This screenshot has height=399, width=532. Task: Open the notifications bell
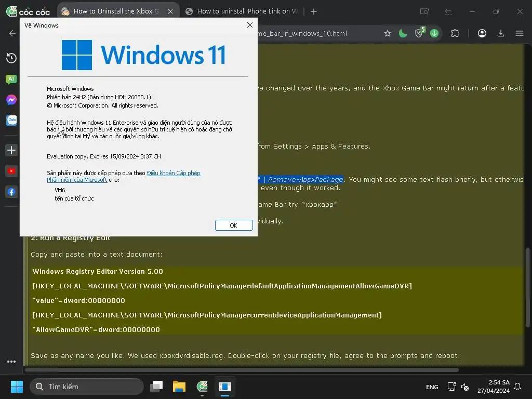click(x=518, y=387)
